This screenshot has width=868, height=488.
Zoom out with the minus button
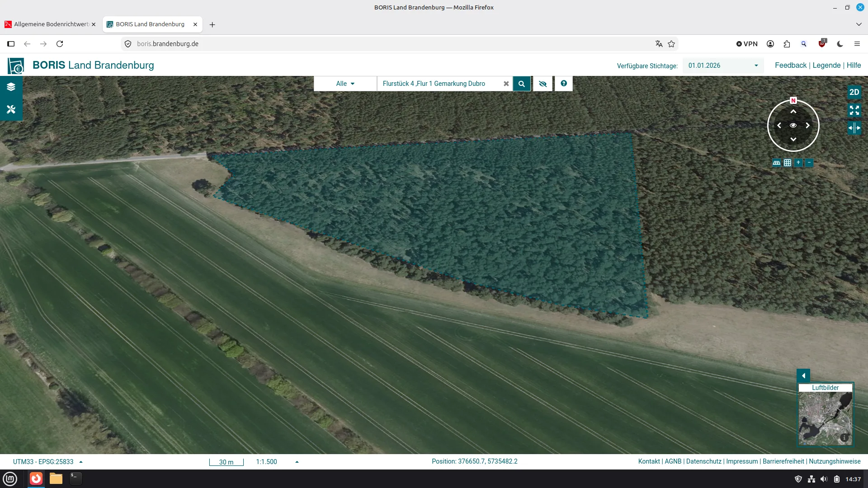pyautogui.click(x=809, y=163)
